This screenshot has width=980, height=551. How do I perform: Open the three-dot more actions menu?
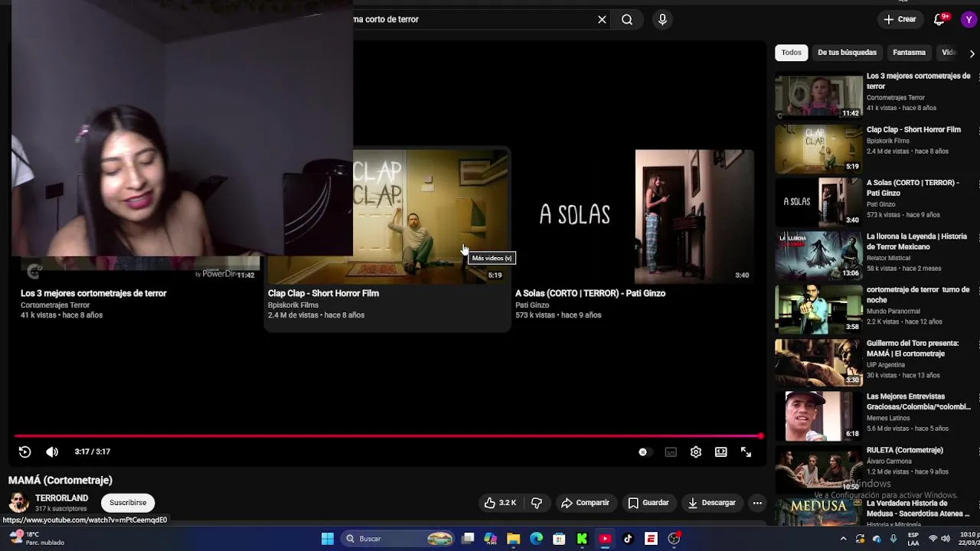point(757,503)
